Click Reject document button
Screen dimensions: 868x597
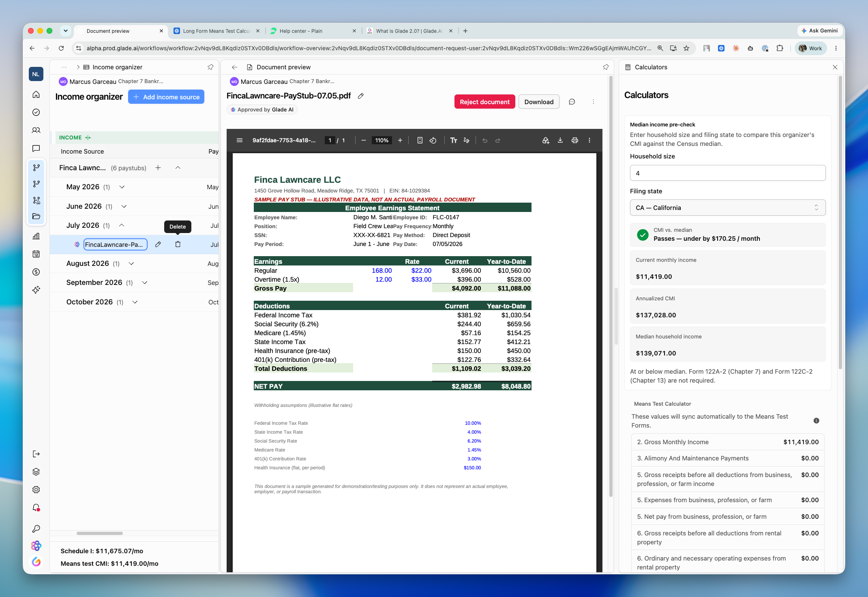[x=484, y=102]
